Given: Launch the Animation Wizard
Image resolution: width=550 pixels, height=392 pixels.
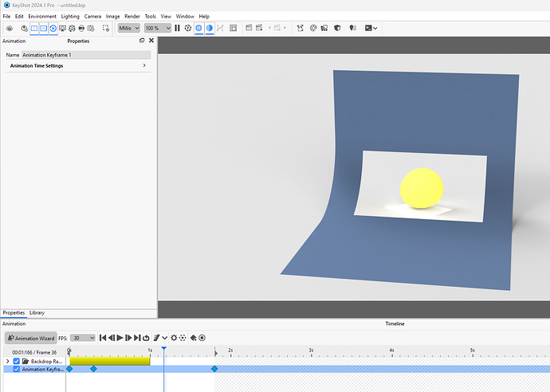Looking at the screenshot, I should (x=31, y=338).
